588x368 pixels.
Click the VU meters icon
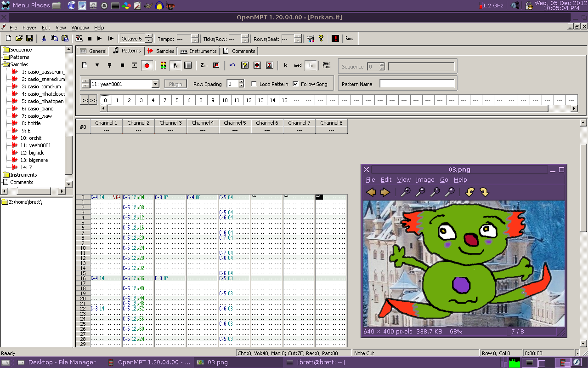(163, 65)
